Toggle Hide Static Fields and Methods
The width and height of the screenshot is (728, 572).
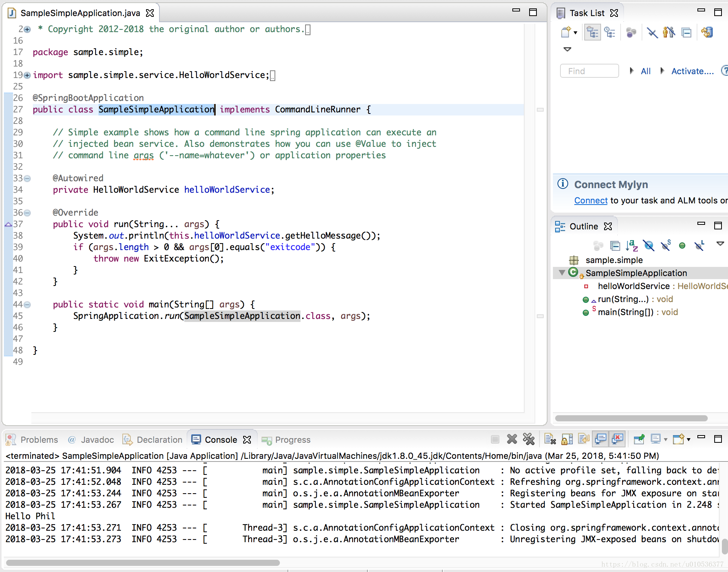666,245
